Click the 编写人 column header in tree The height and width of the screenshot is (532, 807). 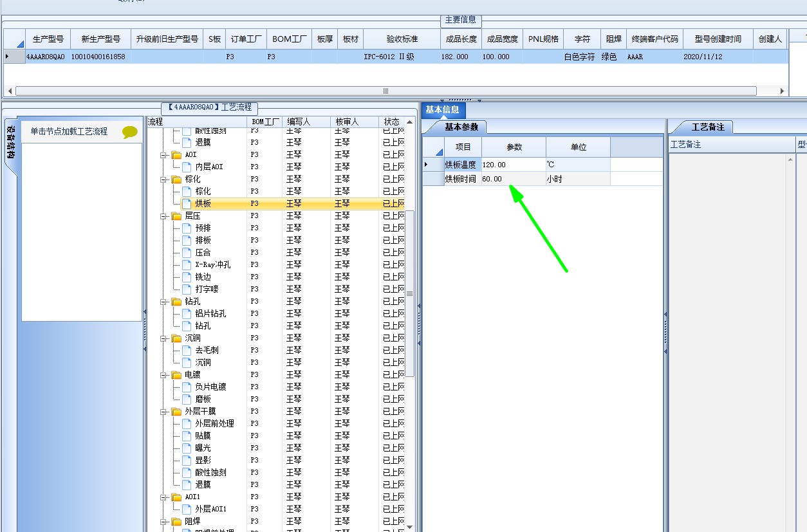click(x=306, y=122)
